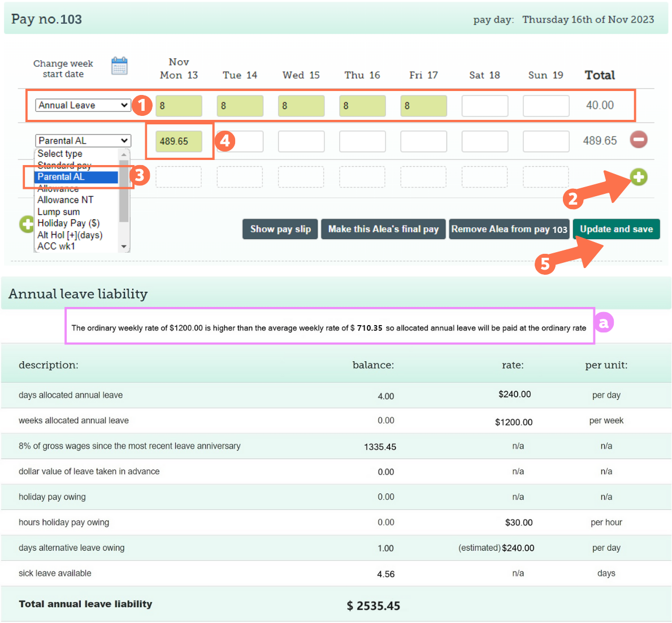Click the Show pay slip button
Screen dimensions: 672x623
[x=280, y=229]
